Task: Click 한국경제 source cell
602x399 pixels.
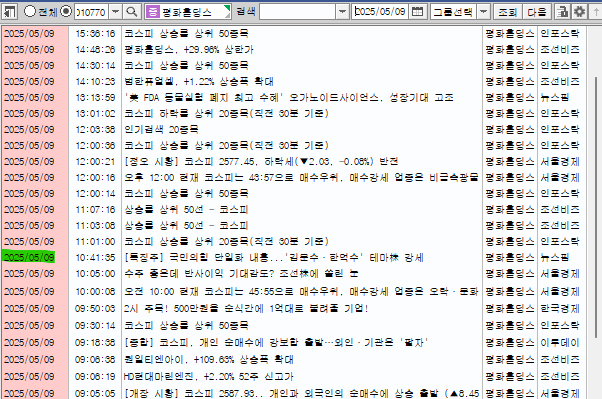Action: click(x=560, y=309)
